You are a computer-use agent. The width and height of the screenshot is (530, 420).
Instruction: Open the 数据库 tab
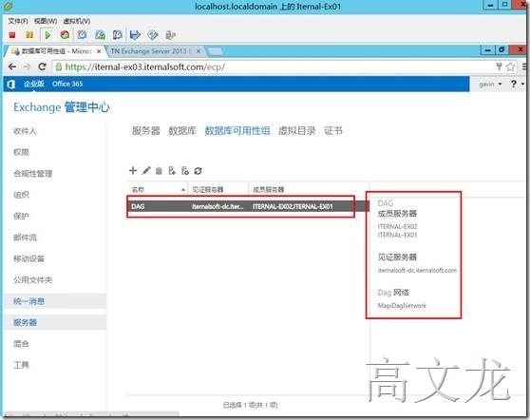point(182,130)
